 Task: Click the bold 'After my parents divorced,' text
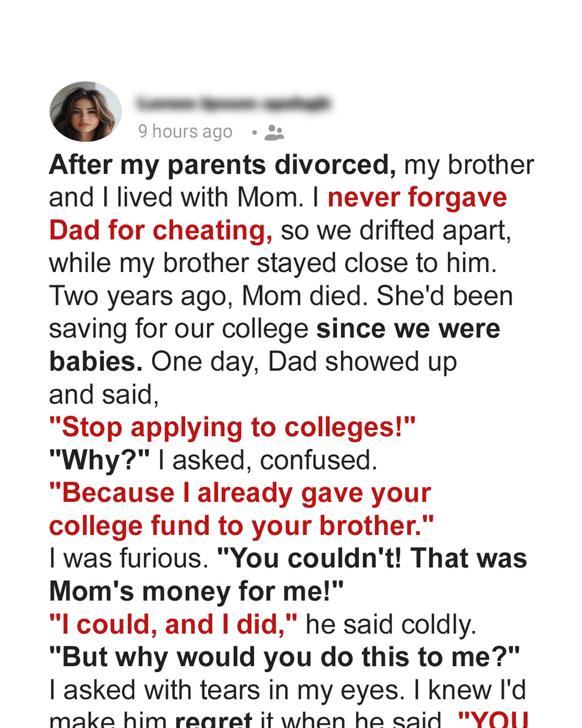[x=223, y=165]
